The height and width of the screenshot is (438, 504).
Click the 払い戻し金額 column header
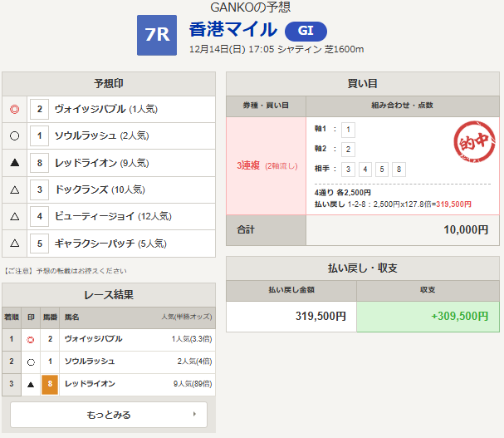(x=291, y=290)
